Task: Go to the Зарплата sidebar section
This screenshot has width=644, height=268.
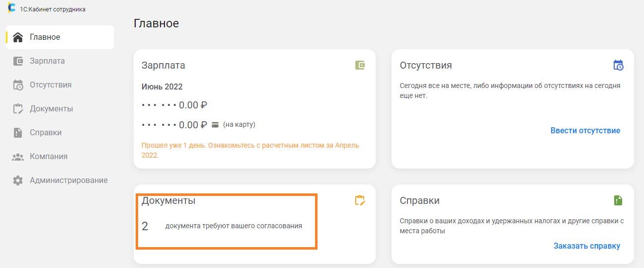Action: [x=60, y=61]
